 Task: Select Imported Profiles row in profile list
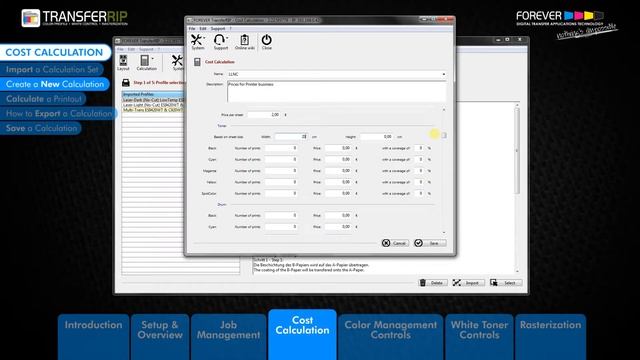pos(153,95)
